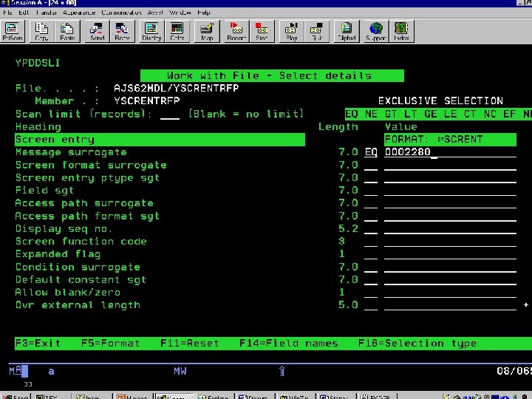
Task: Click the Quit macro toolbar icon
Action: pyautogui.click(x=317, y=31)
